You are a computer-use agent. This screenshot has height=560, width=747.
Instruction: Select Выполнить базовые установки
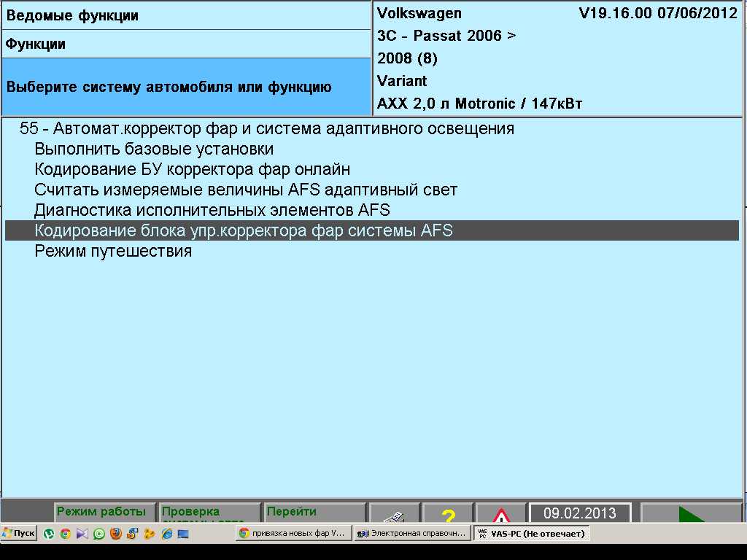pyautogui.click(x=371, y=149)
